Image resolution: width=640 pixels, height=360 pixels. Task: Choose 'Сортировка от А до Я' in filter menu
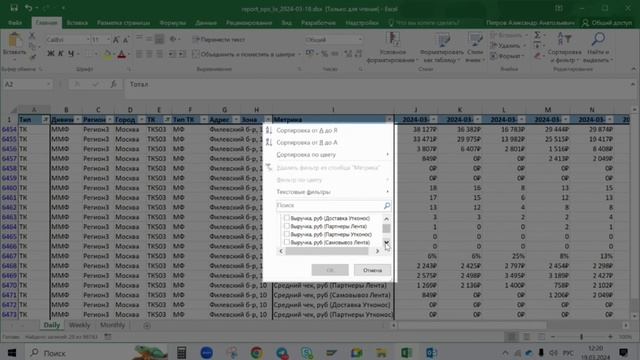tap(307, 130)
